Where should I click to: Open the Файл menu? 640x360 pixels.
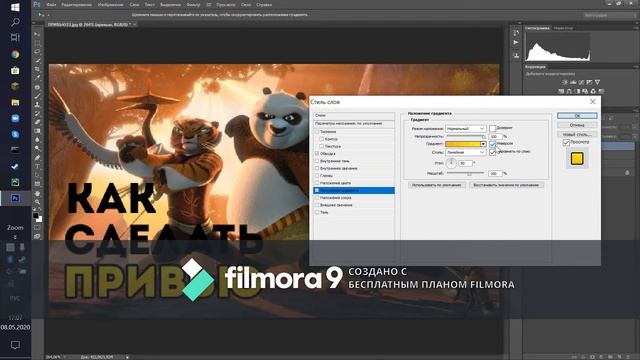[x=51, y=5]
